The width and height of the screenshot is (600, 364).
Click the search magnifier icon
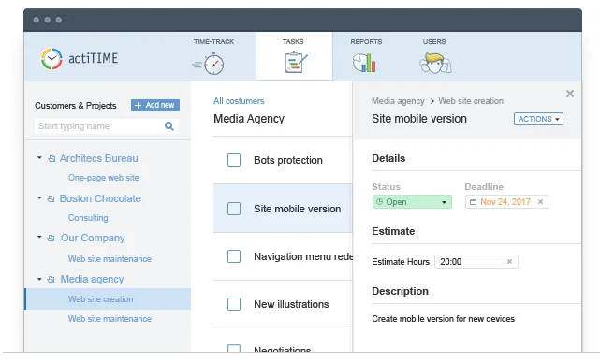pos(169,126)
